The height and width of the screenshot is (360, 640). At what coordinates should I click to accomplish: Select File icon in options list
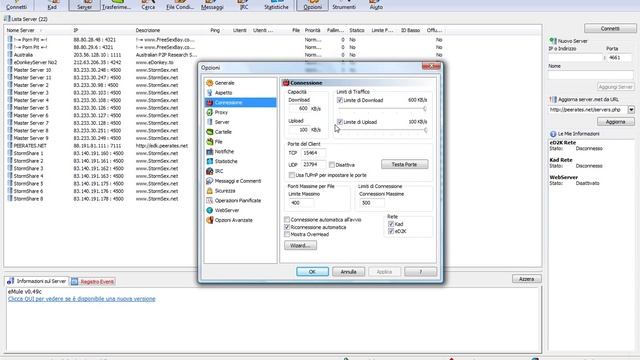pos(209,142)
